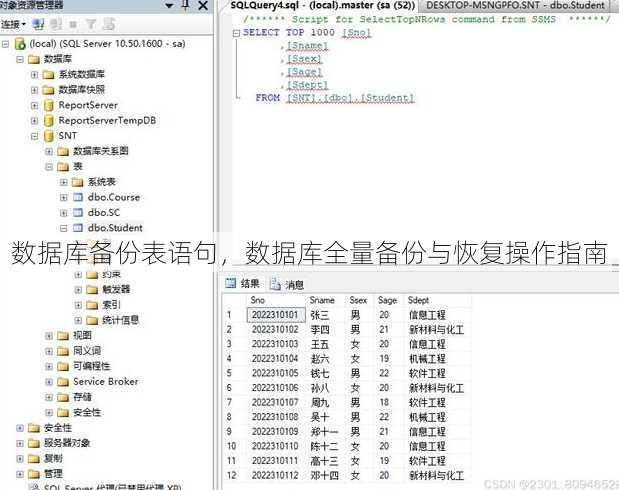Image resolution: width=619 pixels, height=490 pixels.
Task: Select the 触发器 folder icon
Action: pos(92,289)
